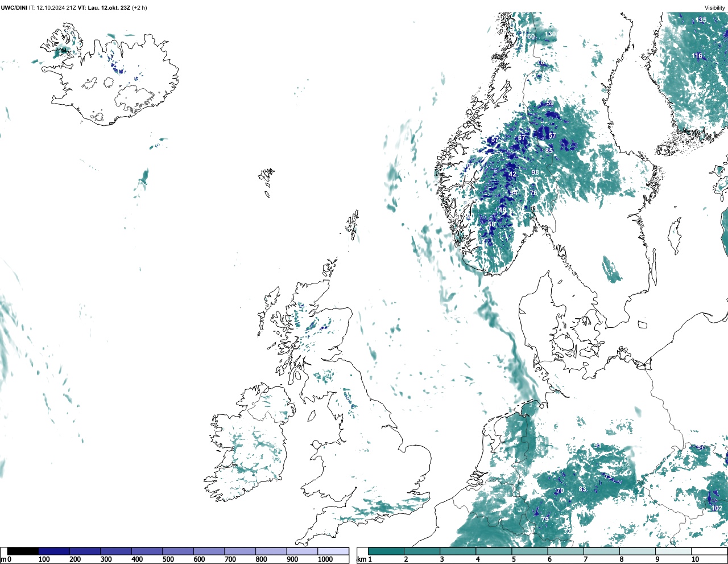Choose the palest 9–10 km legend swatch
This screenshot has width=728, height=564.
(x=673, y=551)
